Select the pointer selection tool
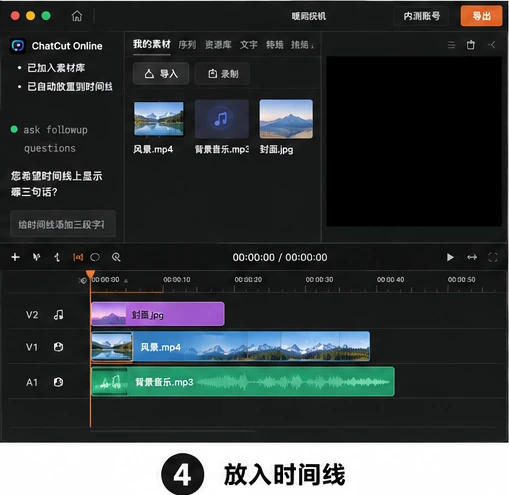The width and height of the screenshot is (509, 495). click(36, 257)
